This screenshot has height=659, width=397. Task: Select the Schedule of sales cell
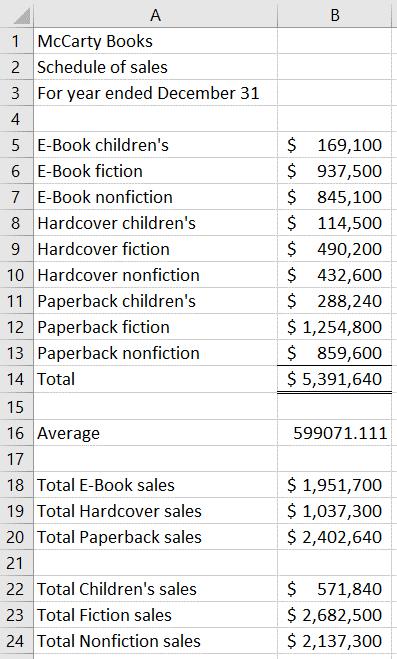pos(155,67)
